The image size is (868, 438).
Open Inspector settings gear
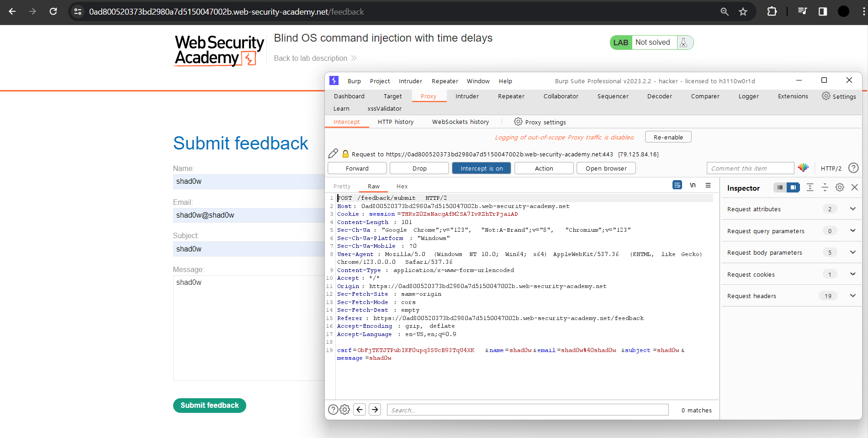pyautogui.click(x=840, y=187)
